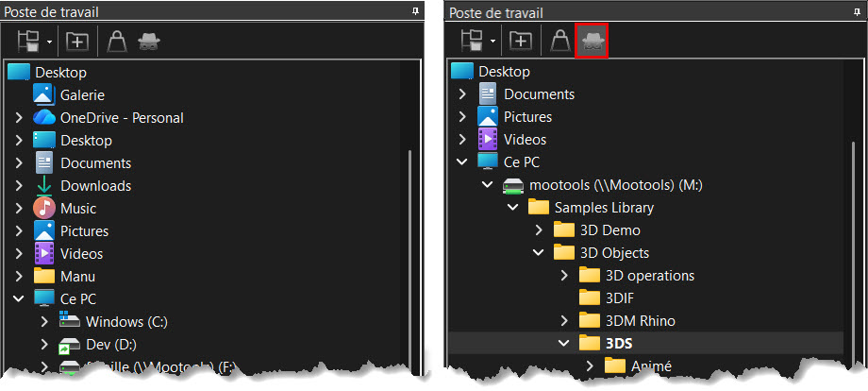The height and width of the screenshot is (391, 868).
Task: Open the folder tree dropdown arrow in the right panel
Action: click(492, 42)
